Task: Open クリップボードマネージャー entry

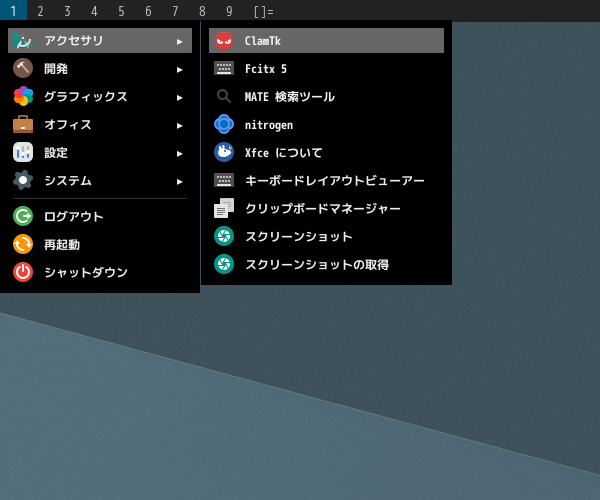Action: [x=326, y=208]
